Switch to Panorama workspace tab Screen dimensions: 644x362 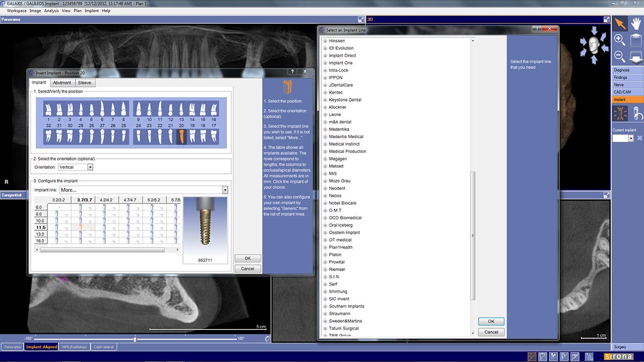pos(12,347)
